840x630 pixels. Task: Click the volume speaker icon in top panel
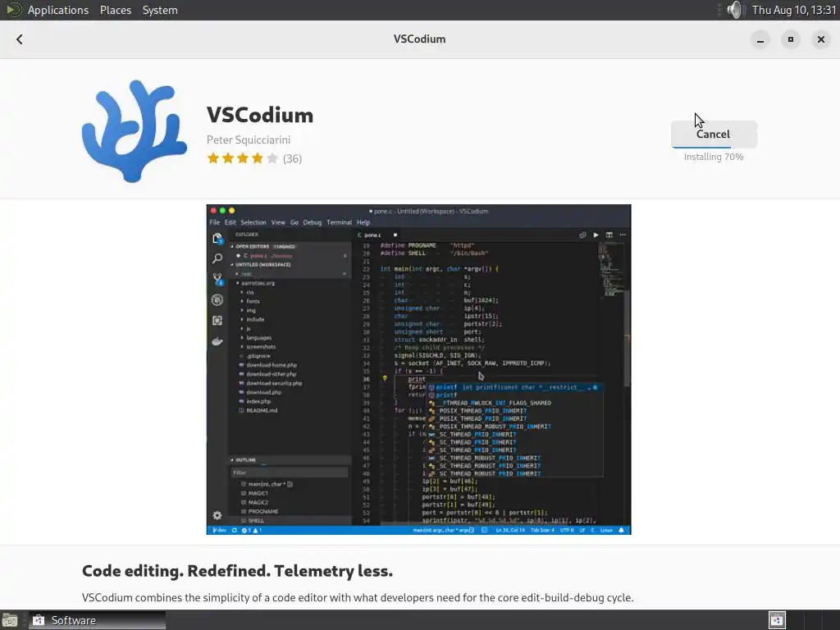tap(736, 10)
